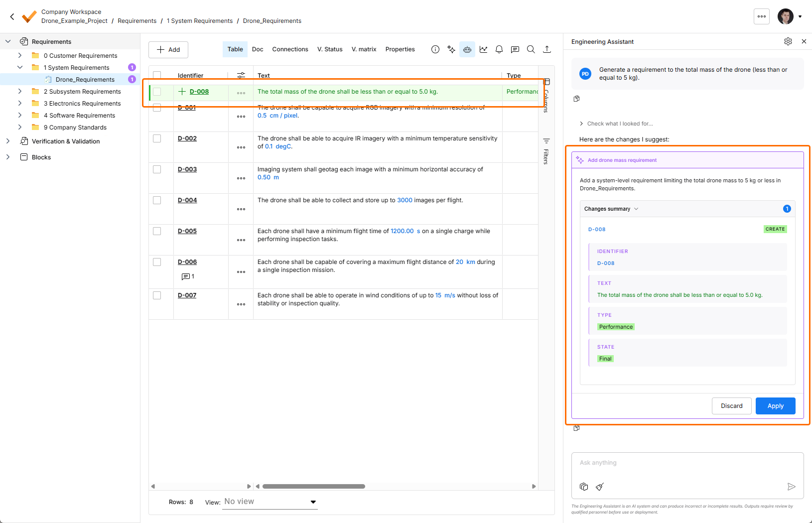
Task: Click the Add button
Action: pos(168,50)
